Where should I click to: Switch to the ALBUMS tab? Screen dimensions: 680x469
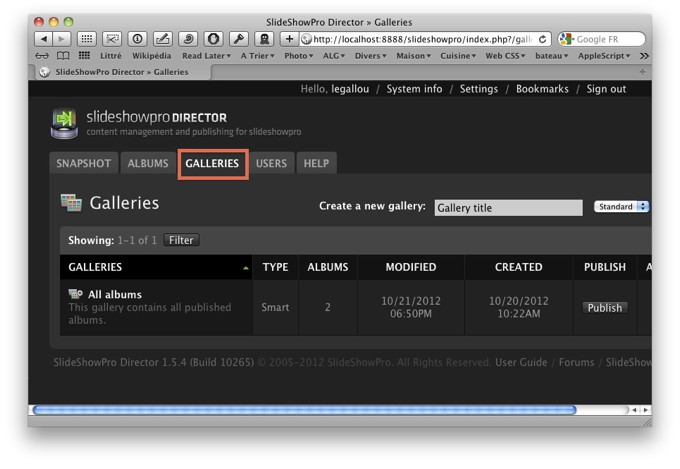(x=148, y=163)
